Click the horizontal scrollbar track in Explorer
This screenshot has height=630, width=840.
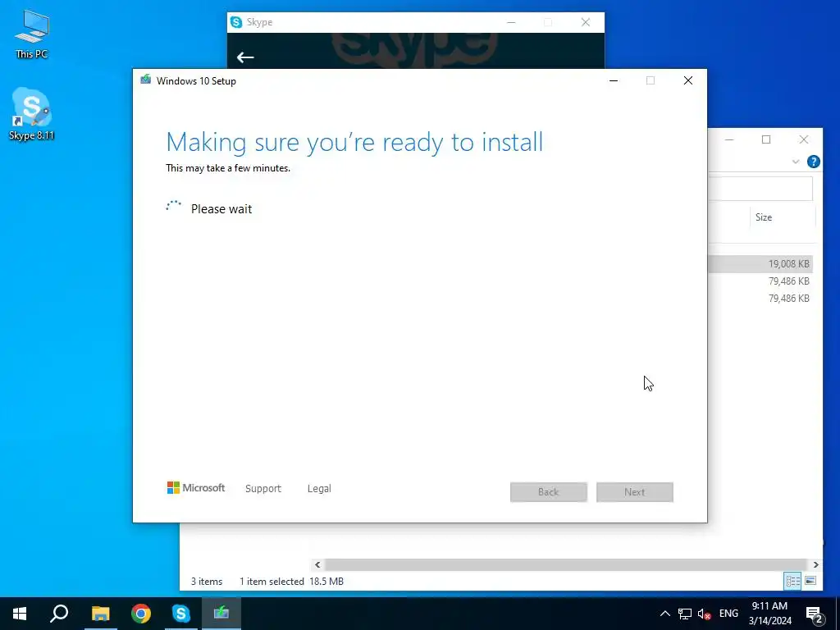tap(566, 564)
